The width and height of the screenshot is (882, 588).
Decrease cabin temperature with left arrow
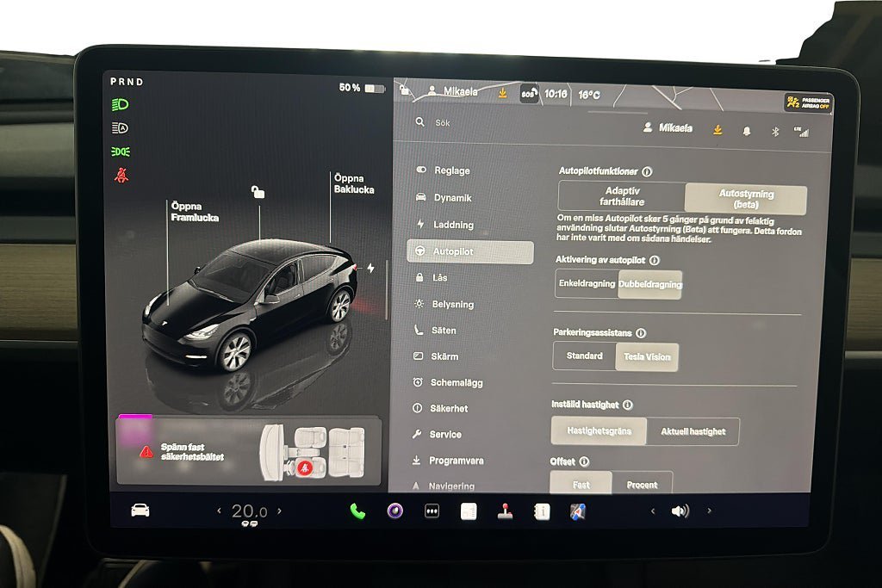tap(219, 511)
